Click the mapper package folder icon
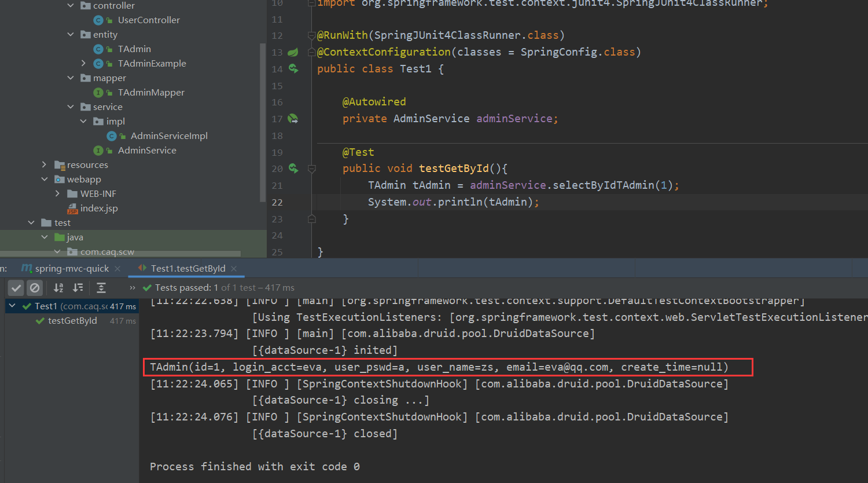The image size is (868, 483). click(86, 78)
